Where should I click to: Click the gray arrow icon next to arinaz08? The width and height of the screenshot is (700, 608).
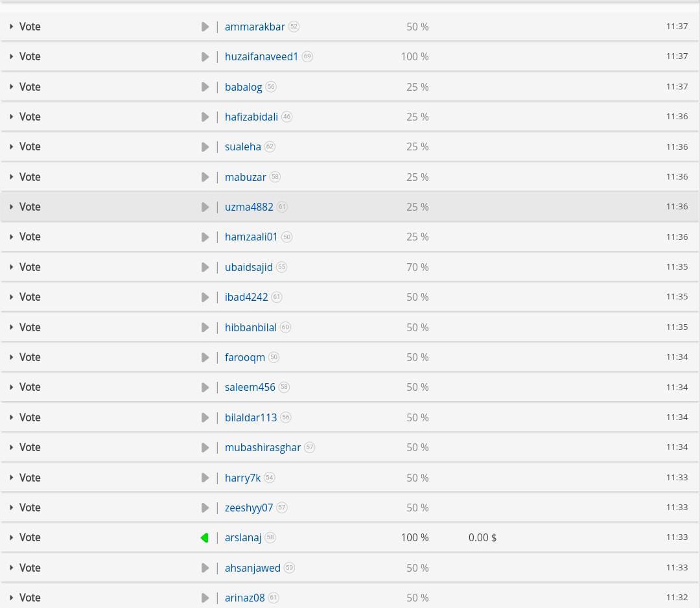(205, 598)
